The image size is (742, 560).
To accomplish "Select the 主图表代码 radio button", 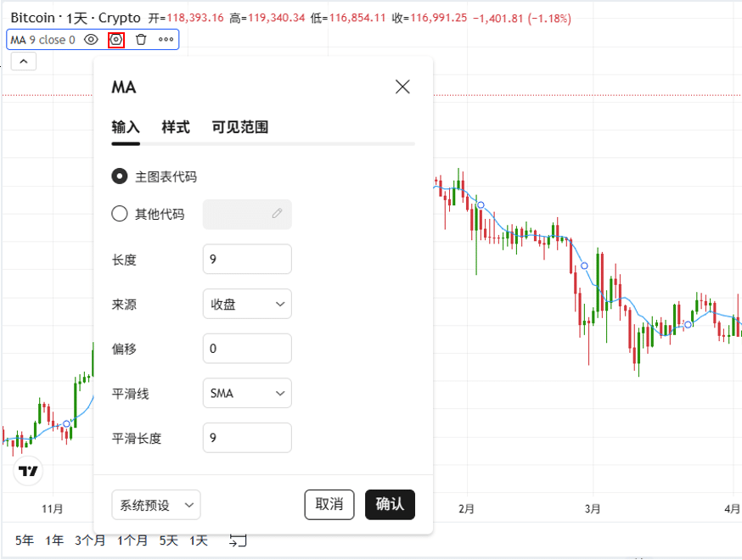I will (119, 176).
